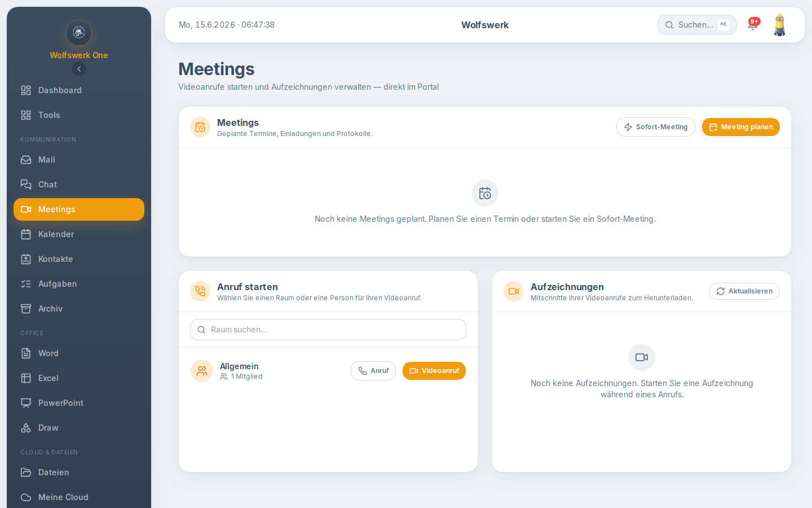This screenshot has height=508, width=812.
Task: Go to Mail in the sidebar
Action: 79,160
